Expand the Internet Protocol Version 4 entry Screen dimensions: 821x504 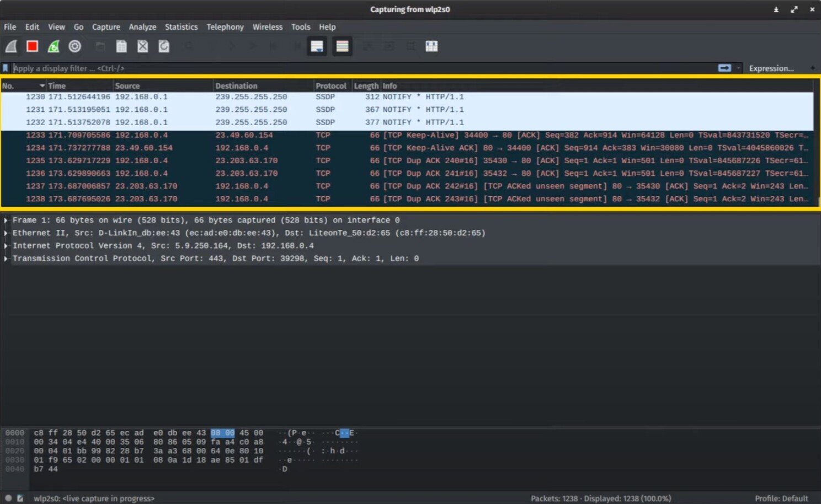click(6, 246)
